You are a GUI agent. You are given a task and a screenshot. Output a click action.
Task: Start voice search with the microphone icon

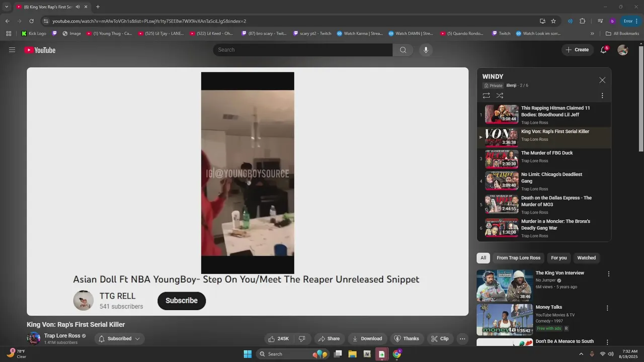(426, 50)
